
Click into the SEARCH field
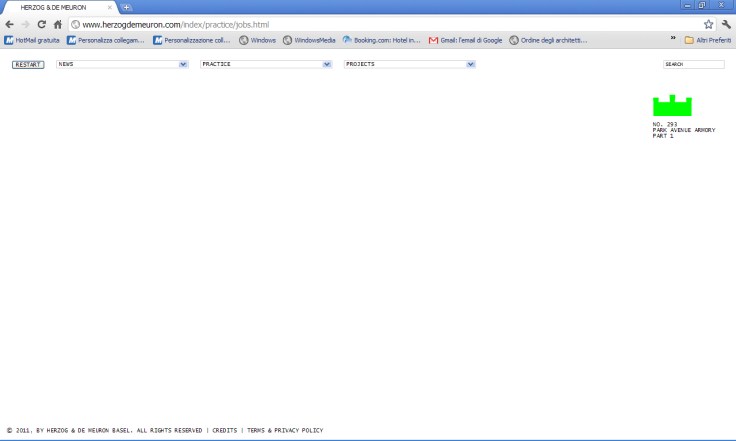pos(693,64)
